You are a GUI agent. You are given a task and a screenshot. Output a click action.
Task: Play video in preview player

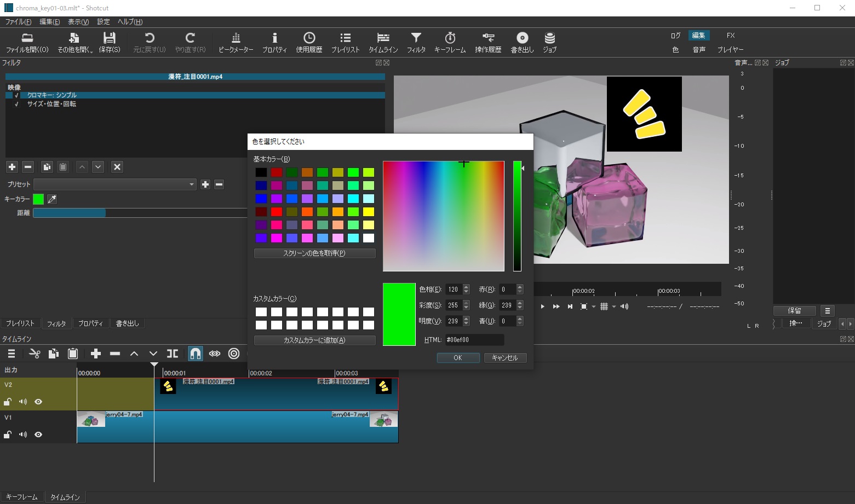click(x=543, y=306)
